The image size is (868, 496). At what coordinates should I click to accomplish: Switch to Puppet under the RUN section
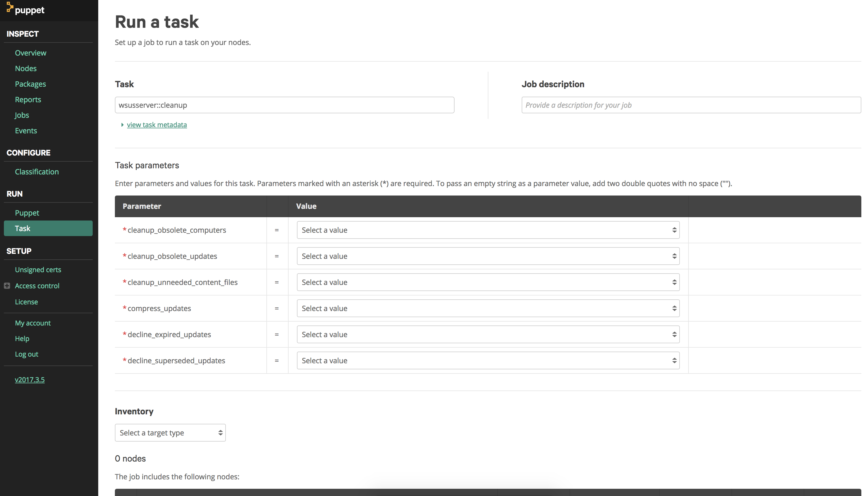click(x=27, y=212)
